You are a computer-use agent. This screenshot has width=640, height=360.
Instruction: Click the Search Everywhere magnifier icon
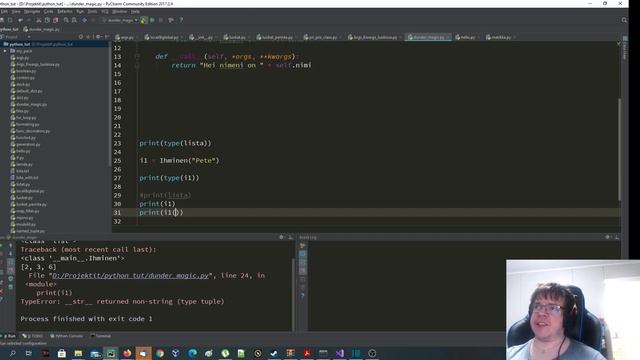pyautogui.click(x=624, y=20)
